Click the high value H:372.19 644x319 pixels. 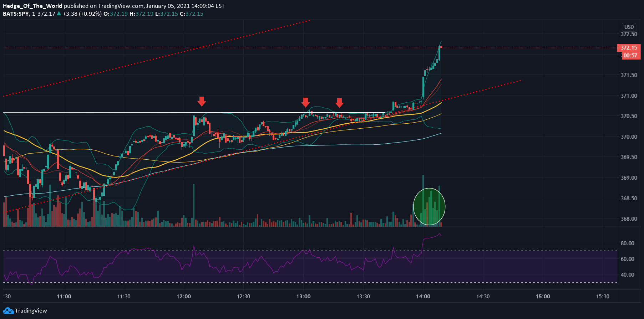[x=141, y=14]
